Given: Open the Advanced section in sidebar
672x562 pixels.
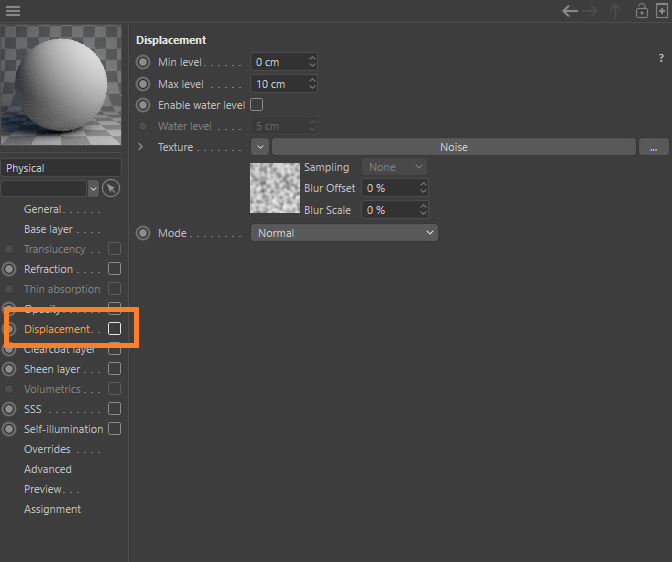Looking at the screenshot, I should click(48, 469).
